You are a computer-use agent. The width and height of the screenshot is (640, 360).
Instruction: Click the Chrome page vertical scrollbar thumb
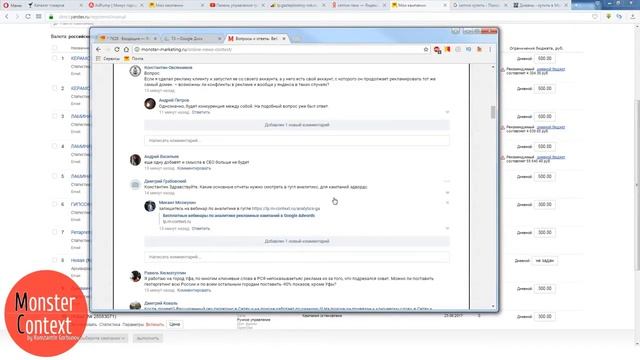pyautogui.click(x=493, y=112)
